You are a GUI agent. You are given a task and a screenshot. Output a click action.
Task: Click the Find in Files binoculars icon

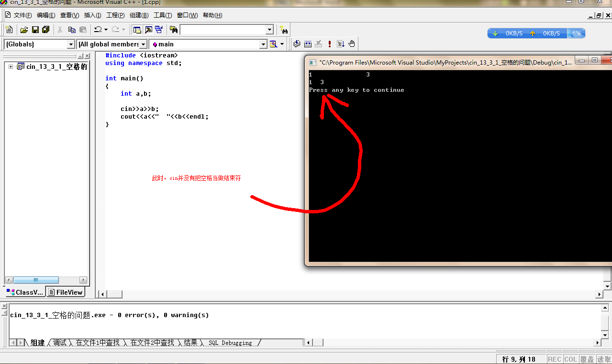(x=174, y=30)
